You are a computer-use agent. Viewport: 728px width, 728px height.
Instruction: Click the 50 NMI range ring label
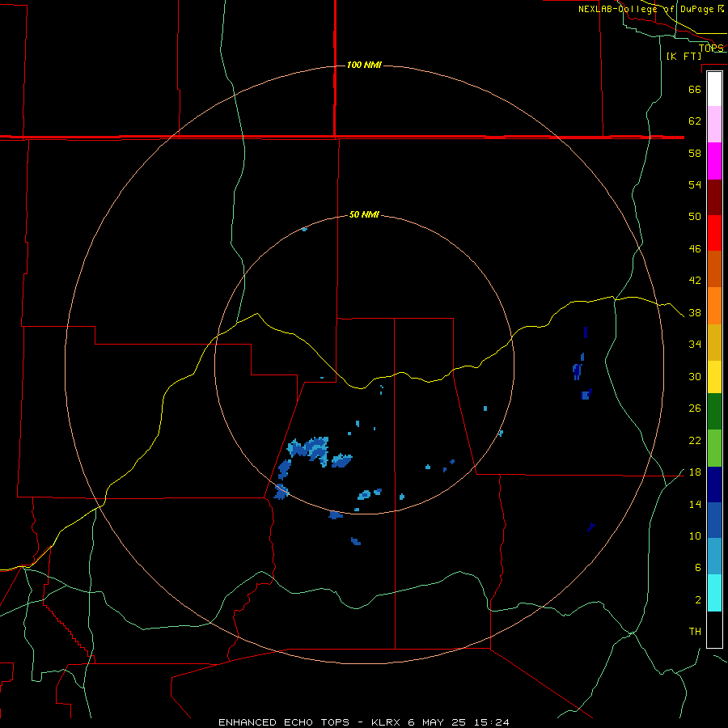click(x=364, y=214)
